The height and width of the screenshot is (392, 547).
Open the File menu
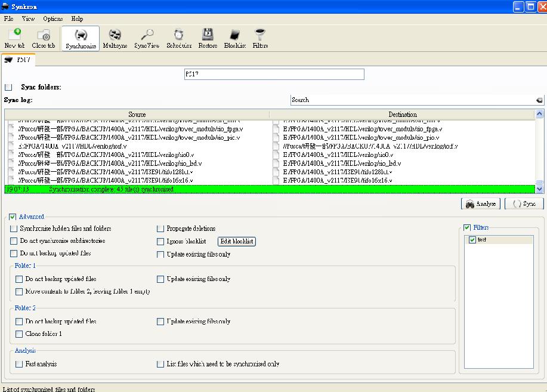point(9,19)
